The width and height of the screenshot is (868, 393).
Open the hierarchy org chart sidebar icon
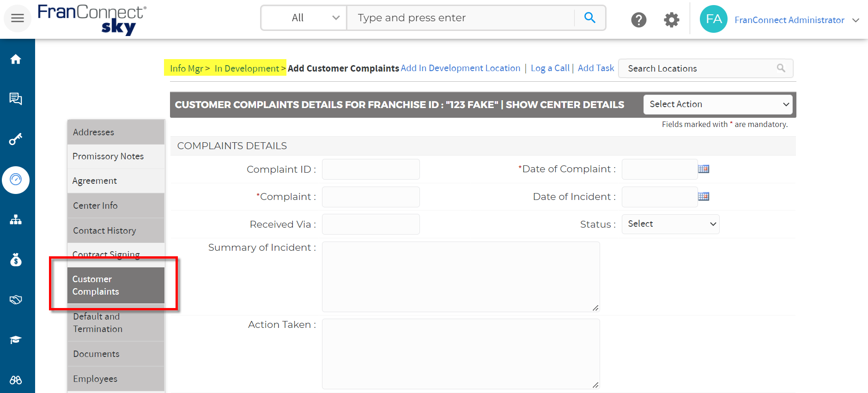point(16,220)
